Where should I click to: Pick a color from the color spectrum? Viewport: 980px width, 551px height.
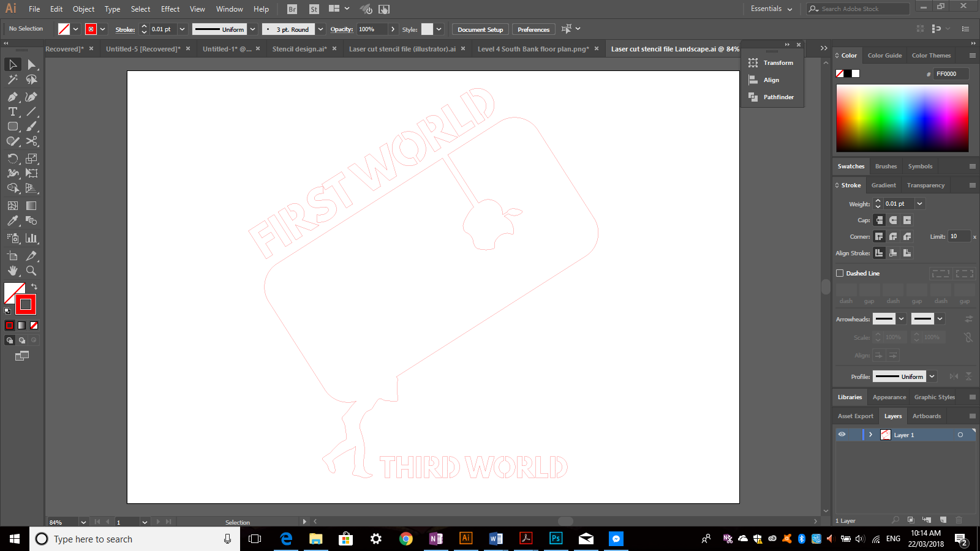tap(902, 118)
